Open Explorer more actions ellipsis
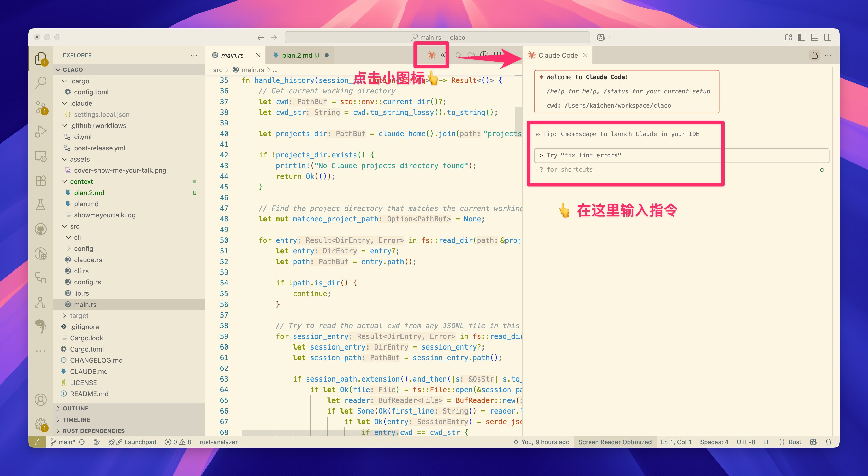Screen dimensions: 868x476 (194, 55)
